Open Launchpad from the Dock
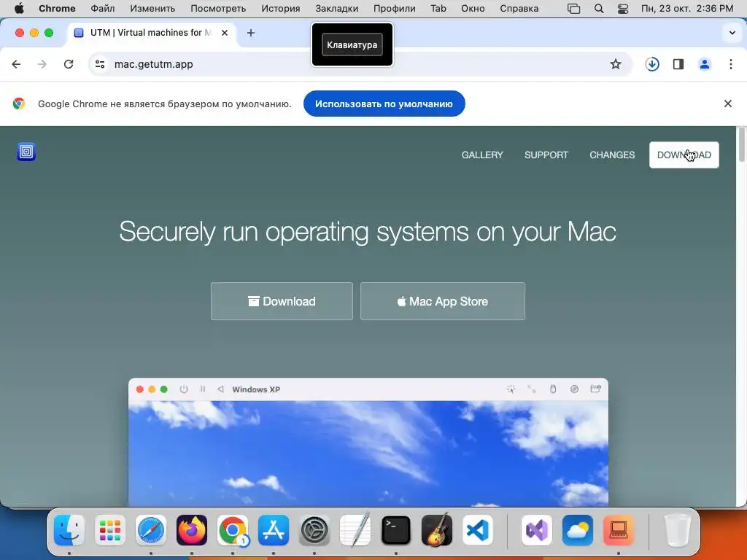 click(x=110, y=530)
